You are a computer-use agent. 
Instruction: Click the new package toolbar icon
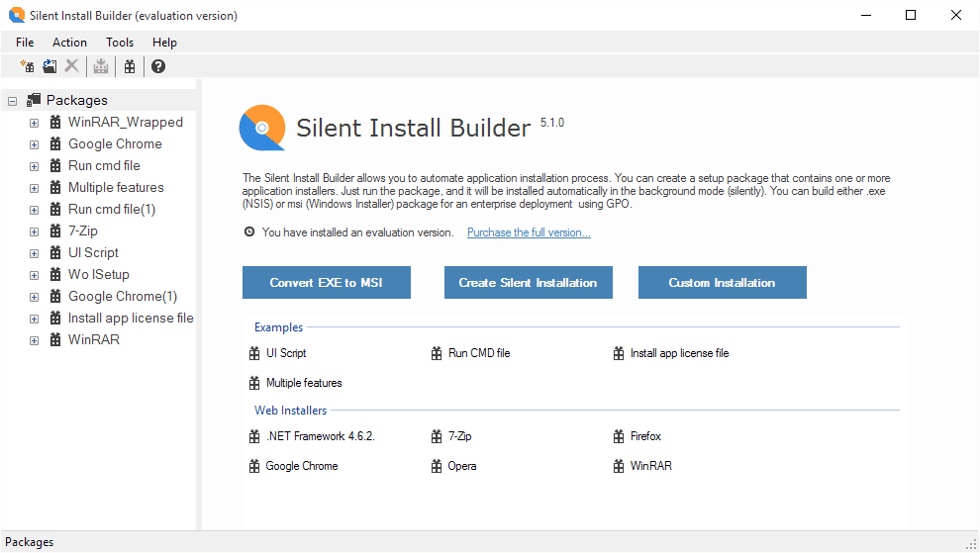(27, 66)
